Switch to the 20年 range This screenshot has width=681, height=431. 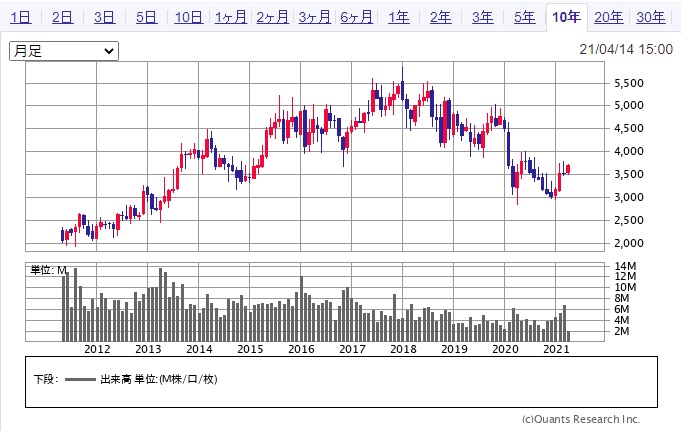(608, 17)
